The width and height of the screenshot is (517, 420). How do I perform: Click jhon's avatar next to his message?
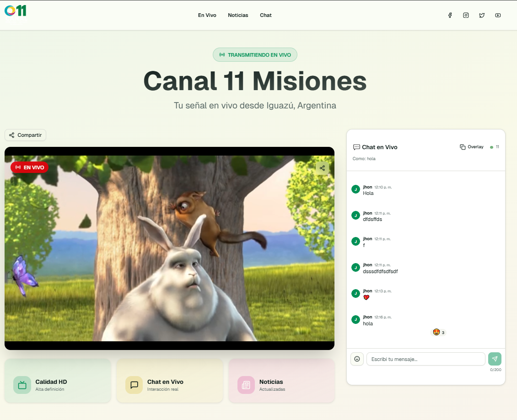point(355,319)
